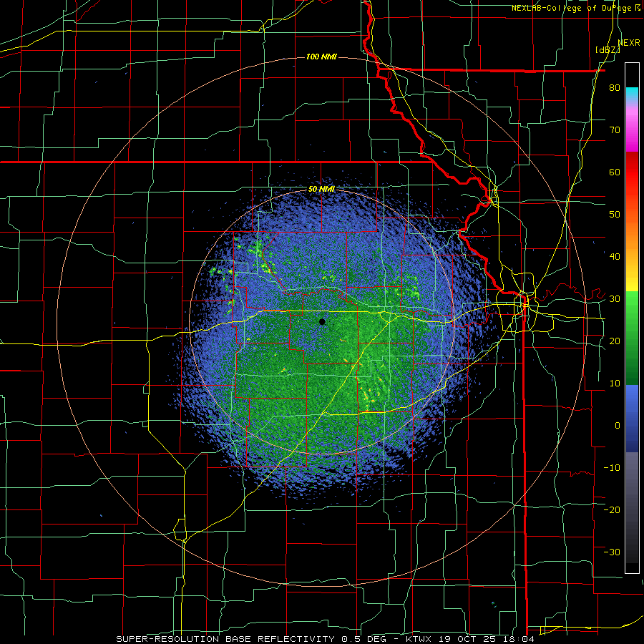The height and width of the screenshot is (644, 644).
Task: Click the -30 value on the dBZ scale
Action: [612, 552]
